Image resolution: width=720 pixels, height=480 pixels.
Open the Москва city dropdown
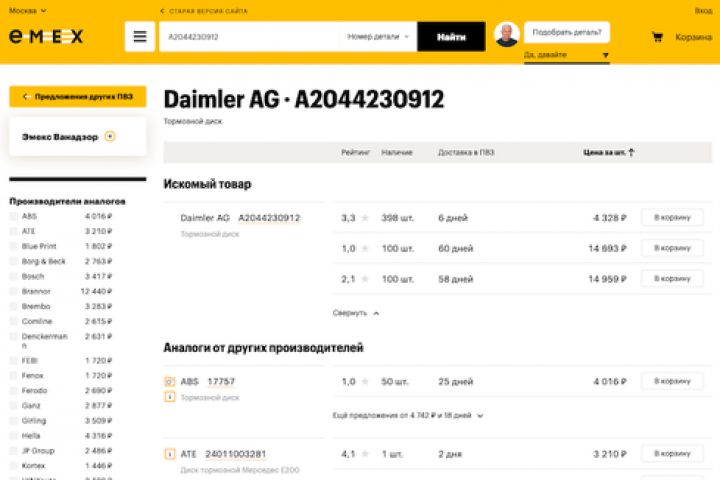click(x=28, y=11)
